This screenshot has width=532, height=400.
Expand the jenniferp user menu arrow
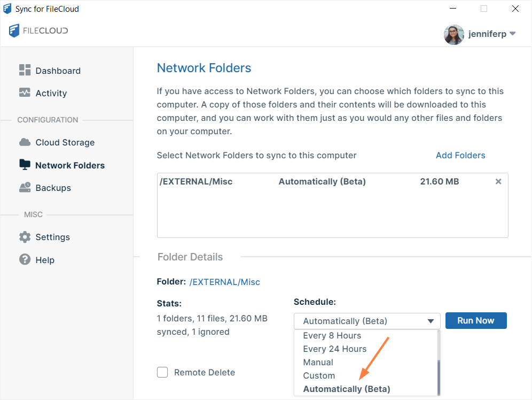513,34
